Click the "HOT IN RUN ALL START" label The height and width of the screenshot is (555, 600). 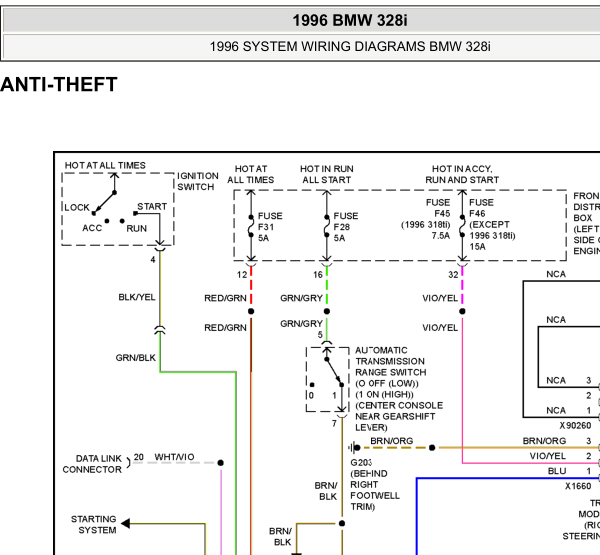click(x=327, y=174)
